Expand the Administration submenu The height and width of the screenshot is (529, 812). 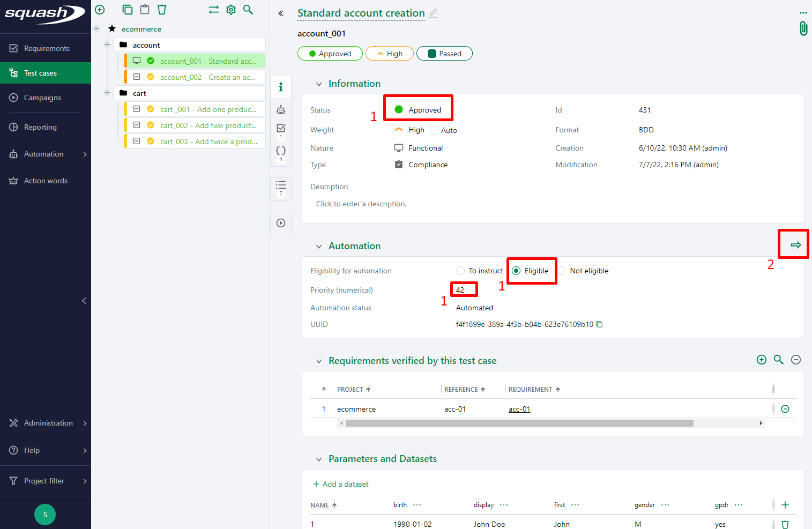[48, 423]
